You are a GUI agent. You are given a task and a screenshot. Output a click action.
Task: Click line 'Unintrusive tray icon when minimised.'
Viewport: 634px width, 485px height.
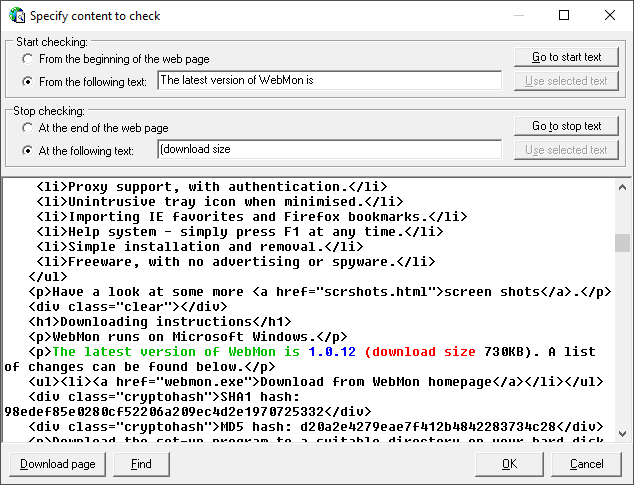pyautogui.click(x=220, y=202)
